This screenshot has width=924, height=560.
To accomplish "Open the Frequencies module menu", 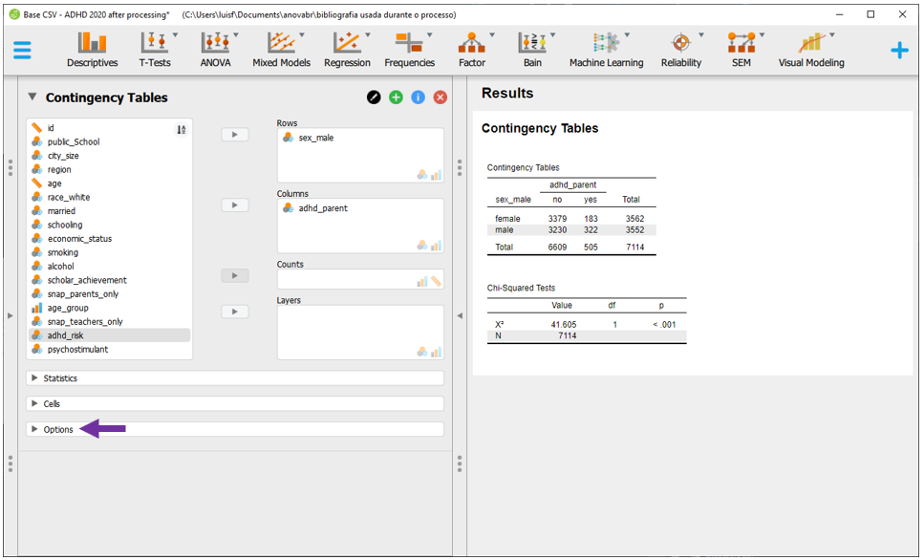I will coord(409,50).
